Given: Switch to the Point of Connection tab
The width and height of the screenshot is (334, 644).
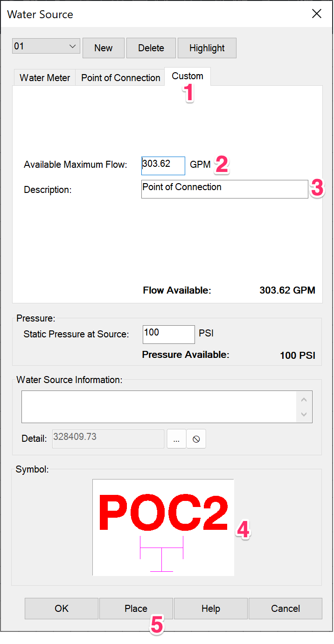Looking at the screenshot, I should pyautogui.click(x=121, y=78).
